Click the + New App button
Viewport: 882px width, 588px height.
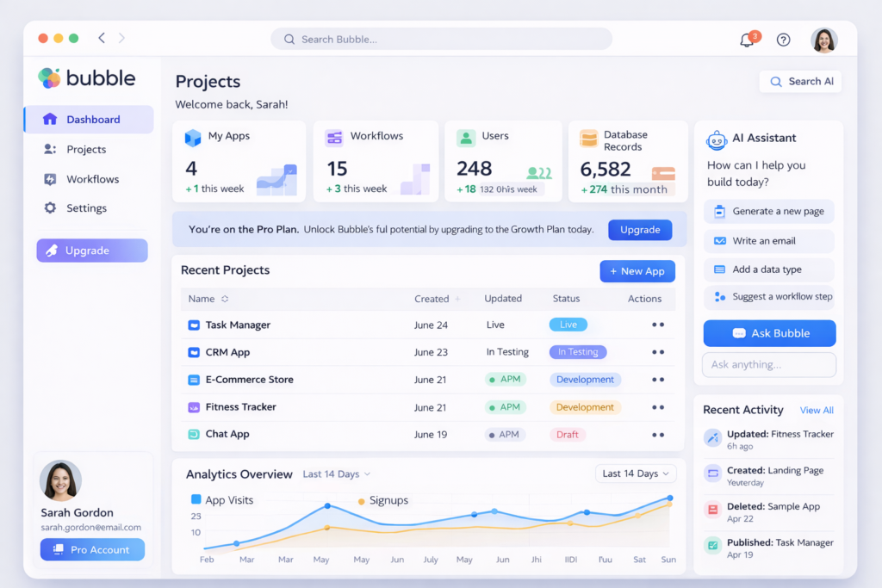(637, 271)
